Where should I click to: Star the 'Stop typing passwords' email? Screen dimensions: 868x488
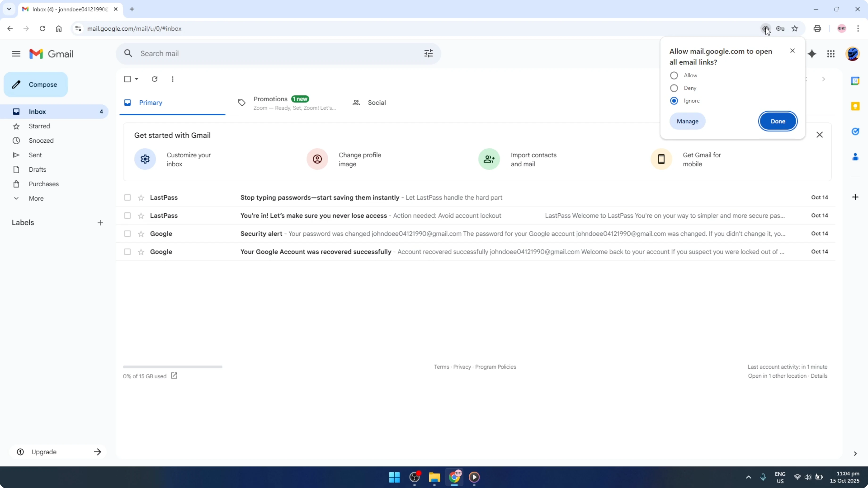(x=141, y=198)
